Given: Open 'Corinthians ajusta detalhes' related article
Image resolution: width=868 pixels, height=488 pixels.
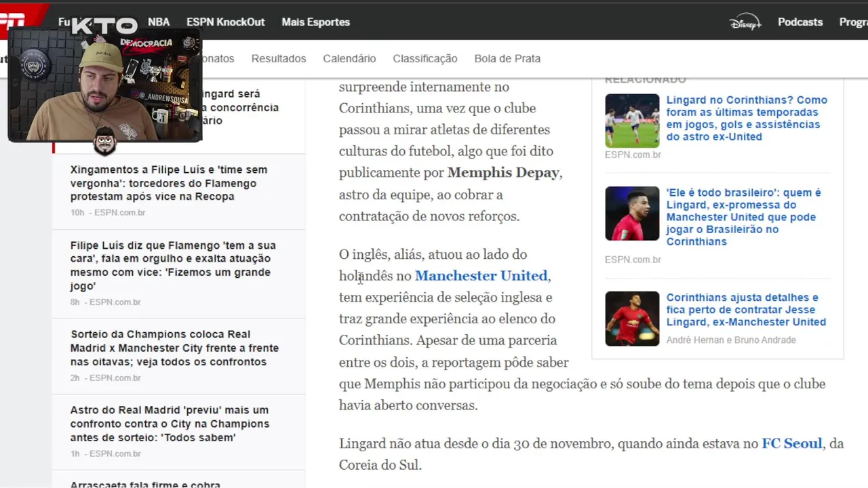Looking at the screenshot, I should 746,310.
